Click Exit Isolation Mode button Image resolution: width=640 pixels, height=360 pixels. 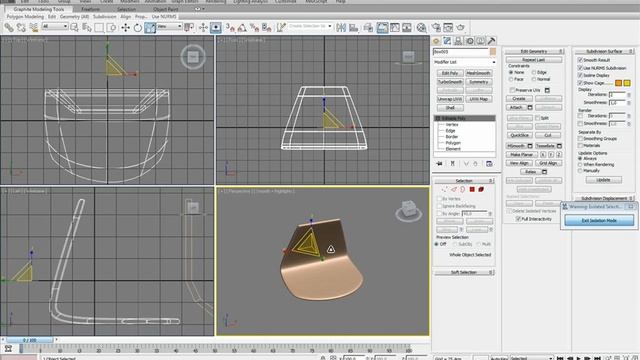pos(599,220)
